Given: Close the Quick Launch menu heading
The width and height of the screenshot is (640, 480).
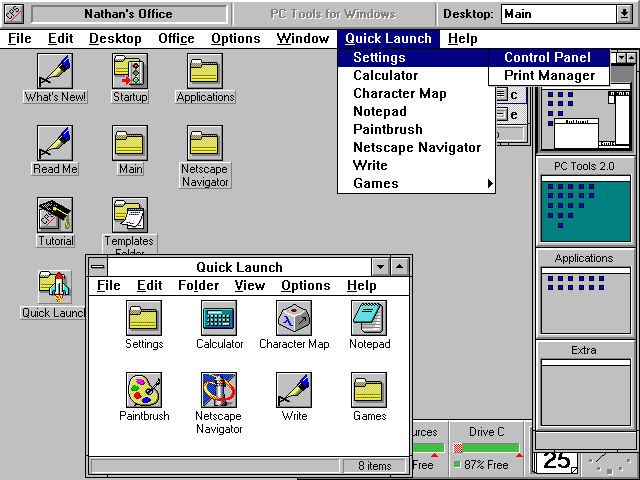Looking at the screenshot, I should point(388,38).
